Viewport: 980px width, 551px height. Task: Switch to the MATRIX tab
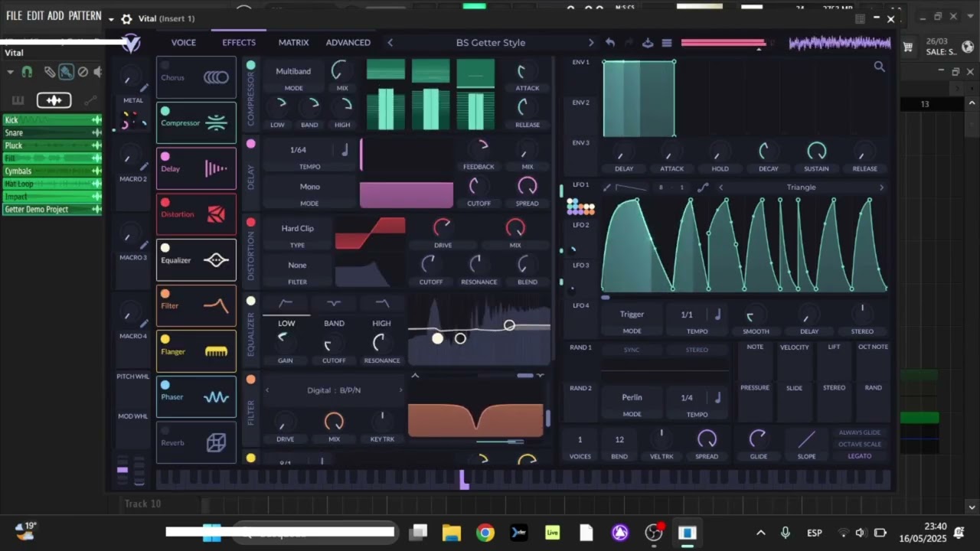294,43
